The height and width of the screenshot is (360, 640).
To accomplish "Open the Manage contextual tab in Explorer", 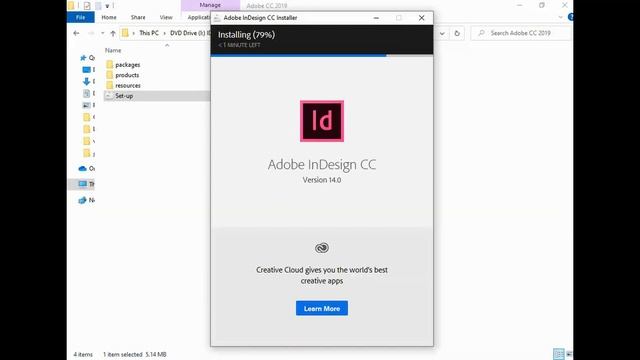I will click(x=210, y=5).
